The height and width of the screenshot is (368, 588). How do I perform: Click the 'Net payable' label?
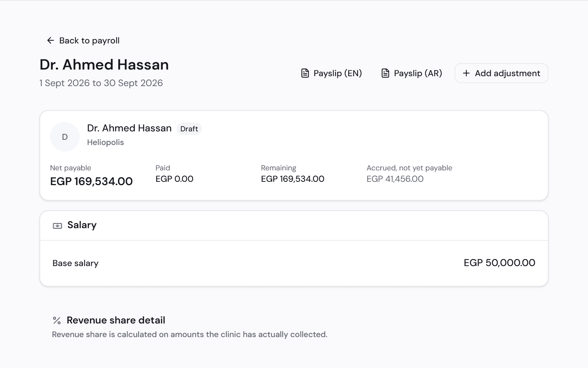[x=71, y=168]
